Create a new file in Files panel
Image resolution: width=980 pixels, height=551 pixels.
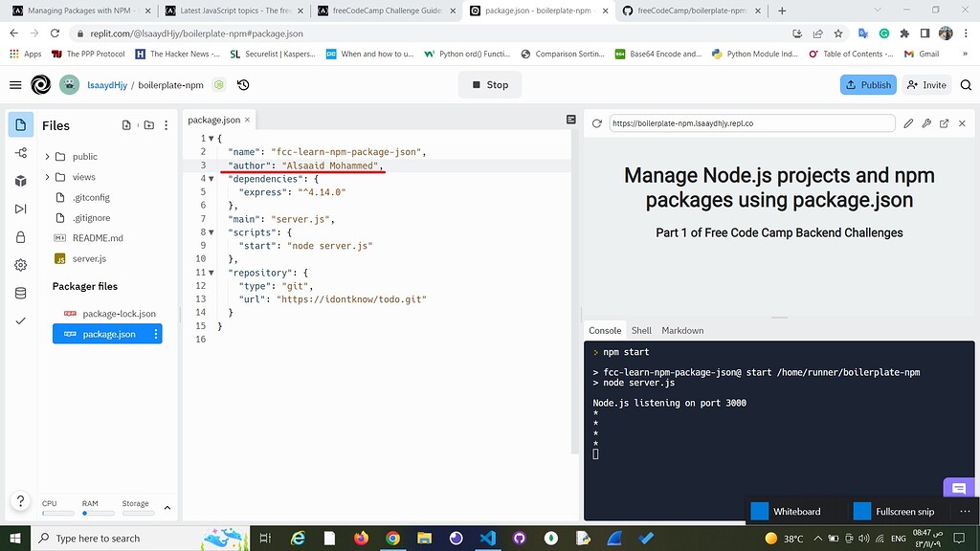[125, 125]
